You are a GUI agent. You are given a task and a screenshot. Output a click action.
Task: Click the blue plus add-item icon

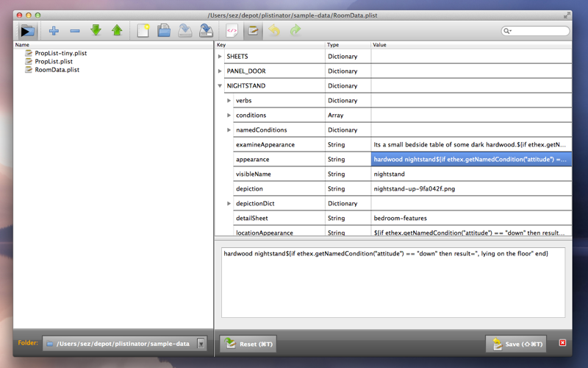tap(54, 31)
